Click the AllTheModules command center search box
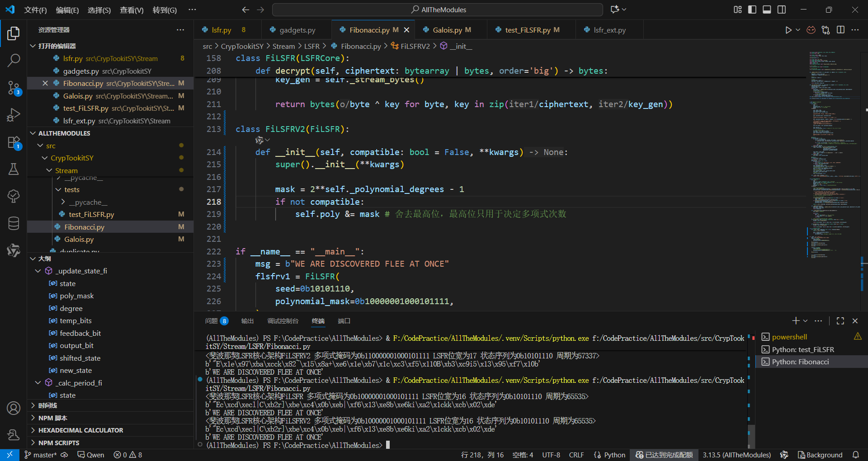This screenshot has width=868, height=461. 438,9
